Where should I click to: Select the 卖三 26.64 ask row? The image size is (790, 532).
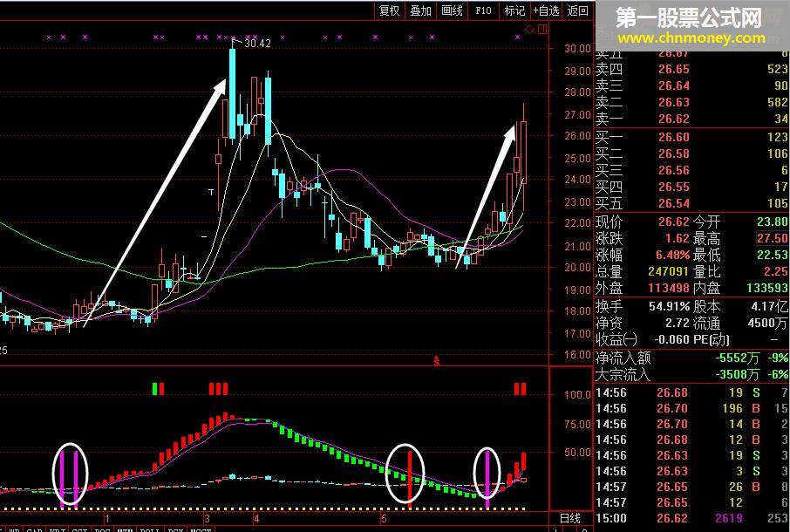pos(691,85)
